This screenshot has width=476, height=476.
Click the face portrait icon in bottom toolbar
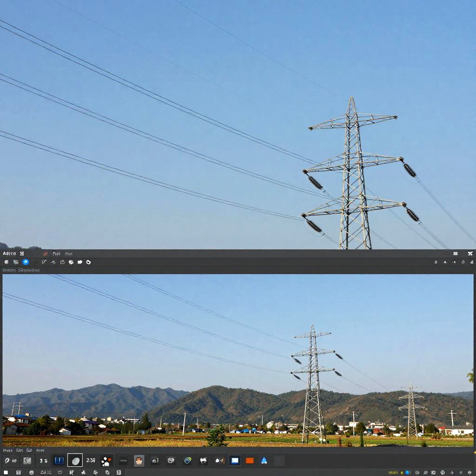point(139,460)
